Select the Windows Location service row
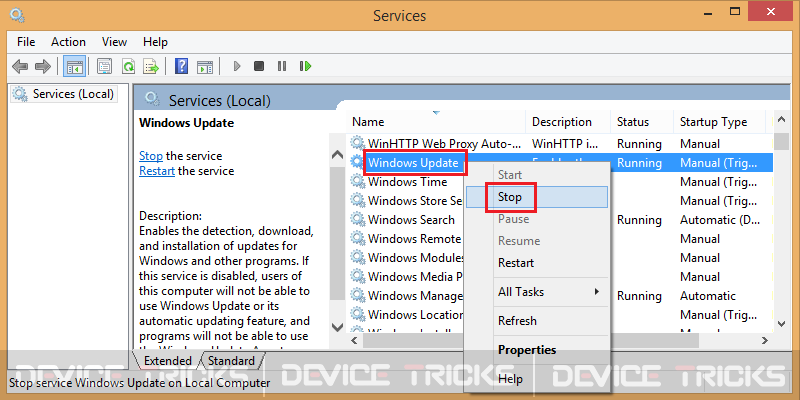The image size is (800, 400). [560, 315]
